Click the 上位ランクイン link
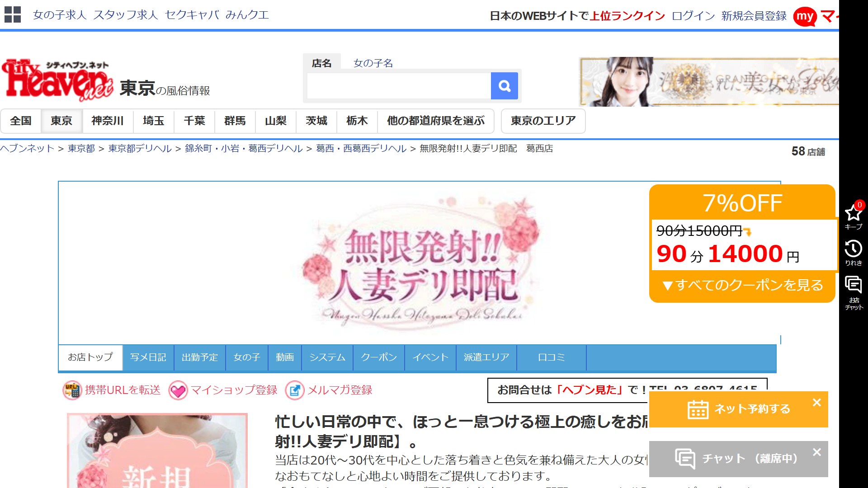 pyautogui.click(x=627, y=16)
